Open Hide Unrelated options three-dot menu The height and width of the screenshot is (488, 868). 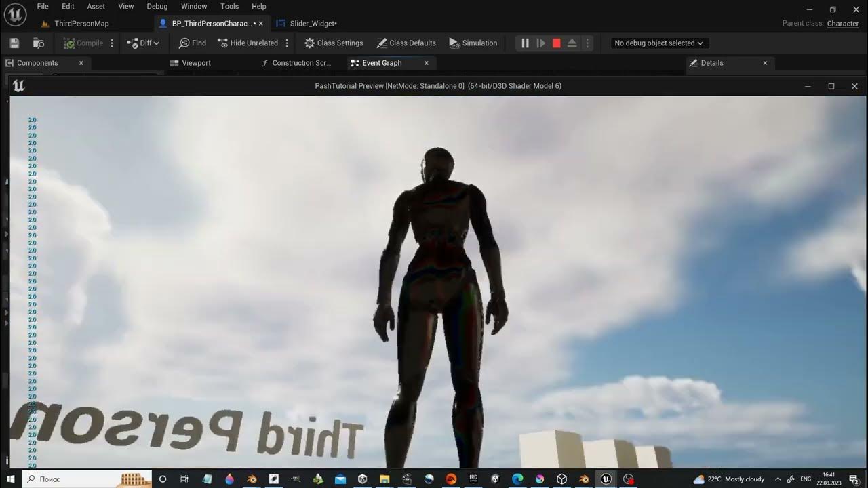pos(287,43)
